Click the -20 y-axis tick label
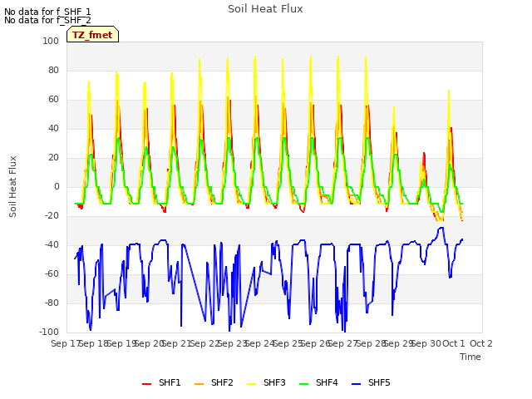Screen dimensions: 532x399 52,215
